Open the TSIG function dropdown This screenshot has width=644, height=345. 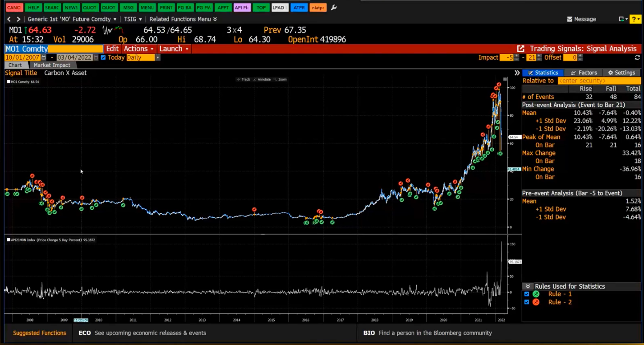click(134, 19)
